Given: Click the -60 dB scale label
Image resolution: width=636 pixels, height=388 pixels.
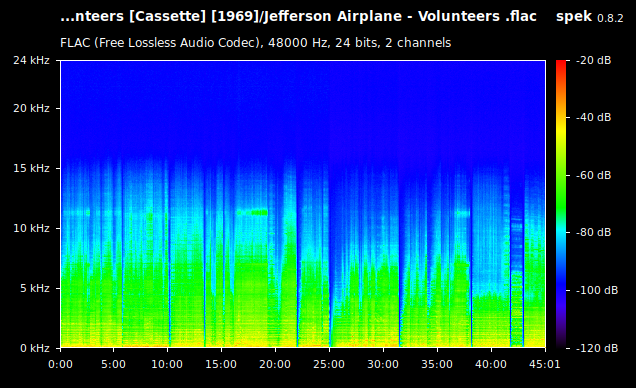Looking at the screenshot, I should 593,175.
